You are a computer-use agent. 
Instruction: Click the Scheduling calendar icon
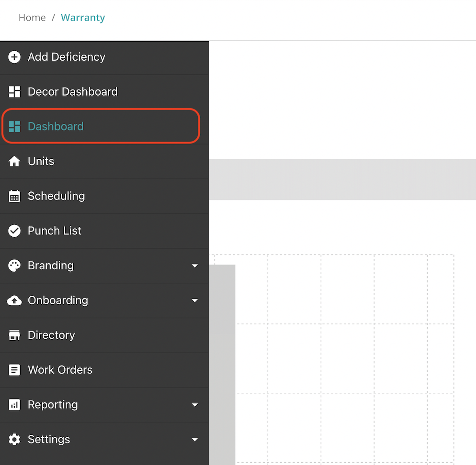[14, 196]
